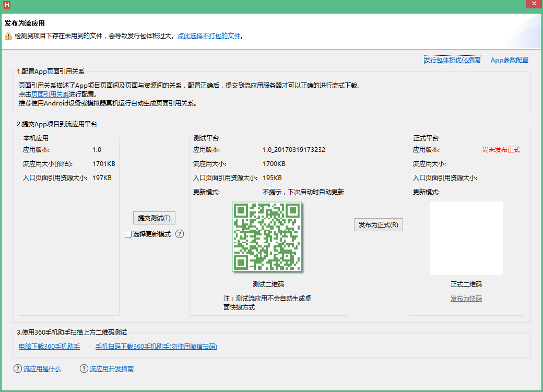Open the 发行包体积优化指南 link
Screen dimensions: 543x392
point(452,60)
